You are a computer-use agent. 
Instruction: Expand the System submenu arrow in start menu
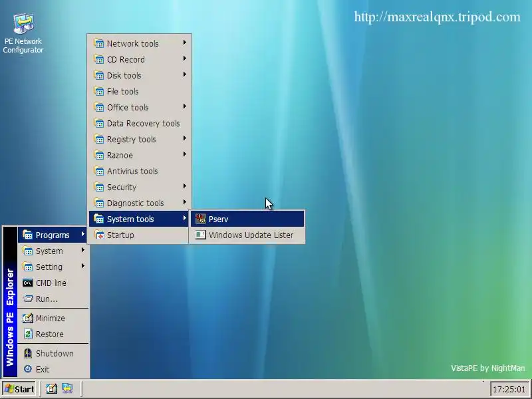[82, 250]
